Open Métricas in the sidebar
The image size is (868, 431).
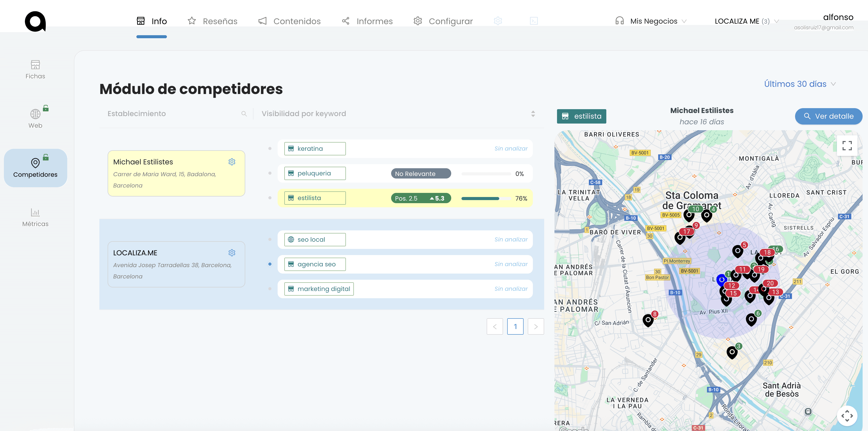[35, 217]
